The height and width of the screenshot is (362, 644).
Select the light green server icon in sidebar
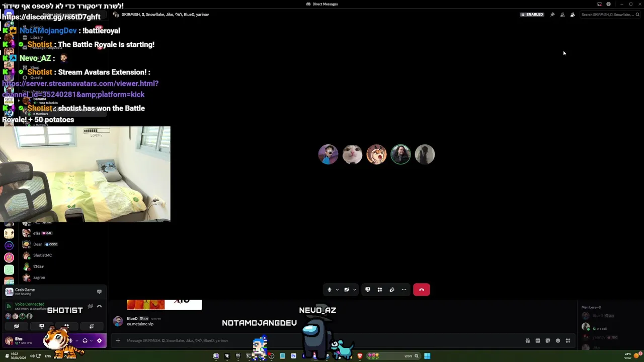9,270
